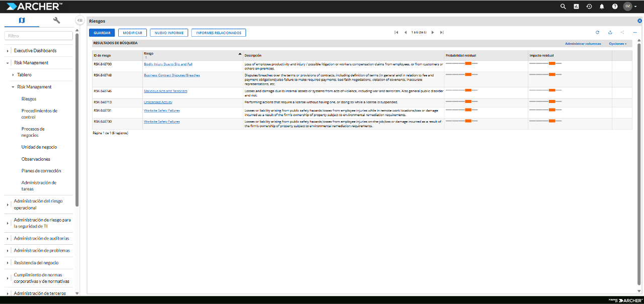The height and width of the screenshot is (304, 644).
Task: Open the notifications bell
Action: pyautogui.click(x=602, y=7)
